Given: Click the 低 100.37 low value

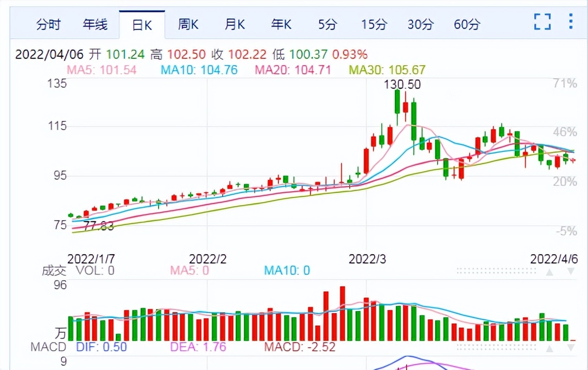Looking at the screenshot, I should coord(300,55).
